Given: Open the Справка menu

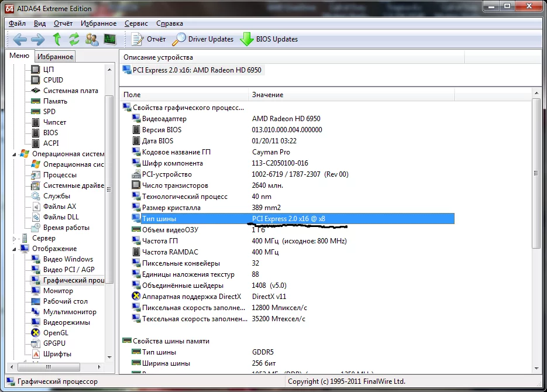Looking at the screenshot, I should point(170,23).
